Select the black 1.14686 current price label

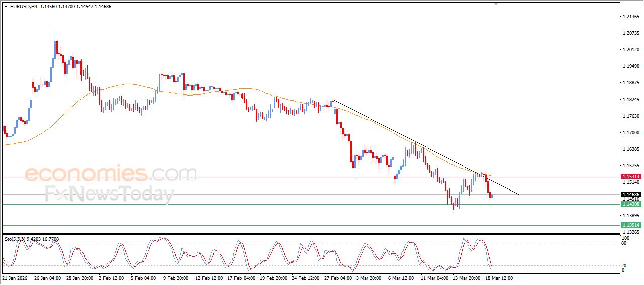click(631, 194)
